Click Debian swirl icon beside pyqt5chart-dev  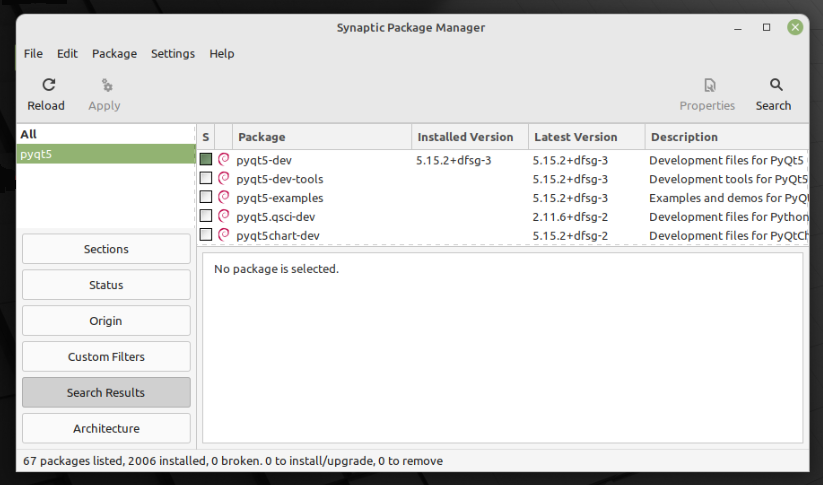point(224,235)
